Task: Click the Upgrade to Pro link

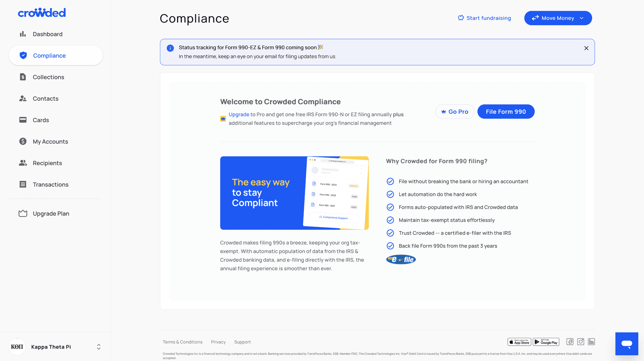Action: coord(239,115)
